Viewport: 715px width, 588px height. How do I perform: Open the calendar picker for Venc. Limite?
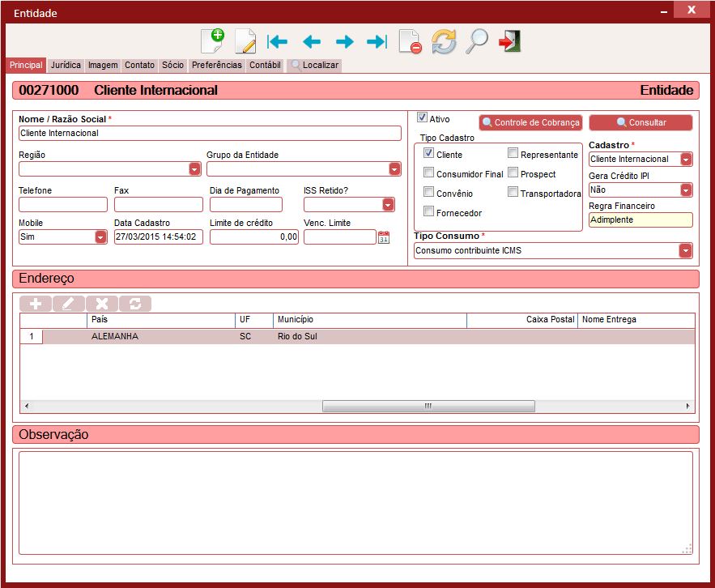pos(384,237)
